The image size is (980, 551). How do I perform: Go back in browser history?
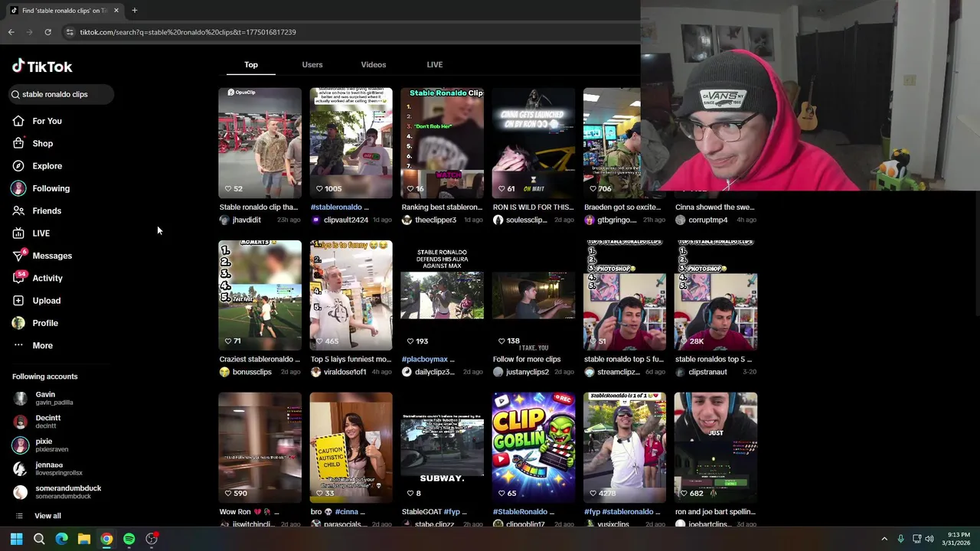(11, 32)
